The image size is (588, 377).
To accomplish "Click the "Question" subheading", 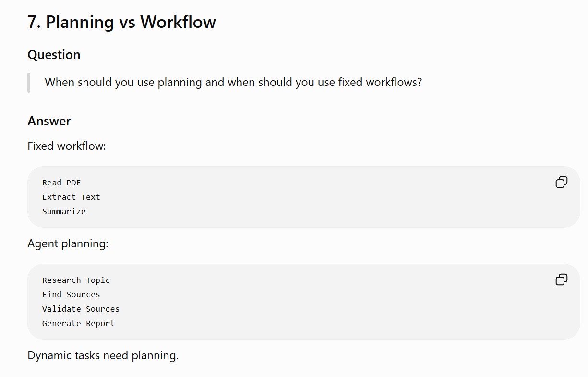I will tap(54, 55).
